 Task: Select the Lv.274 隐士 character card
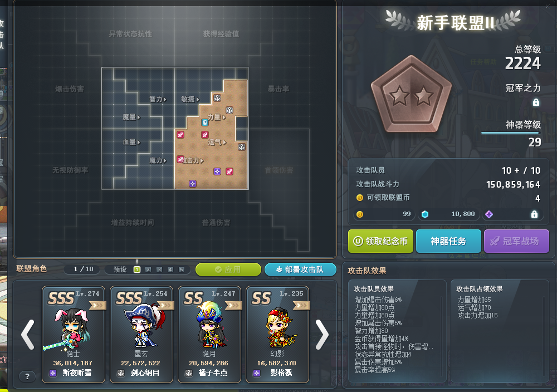pos(74,334)
